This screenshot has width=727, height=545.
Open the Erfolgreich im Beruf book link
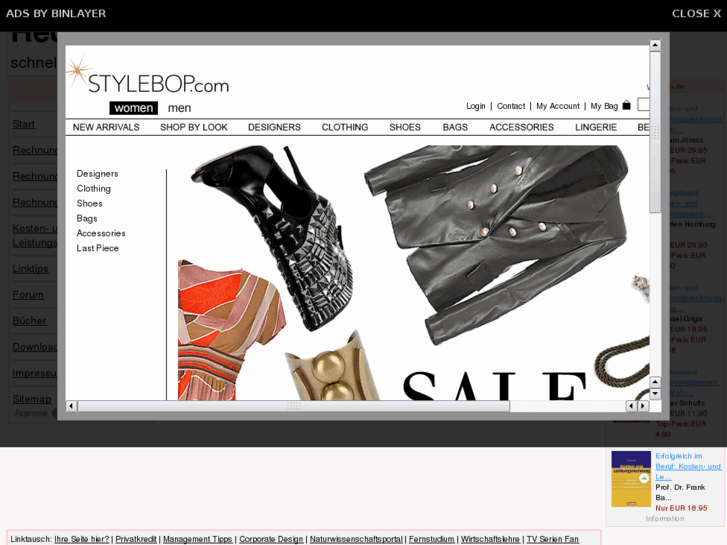688,466
